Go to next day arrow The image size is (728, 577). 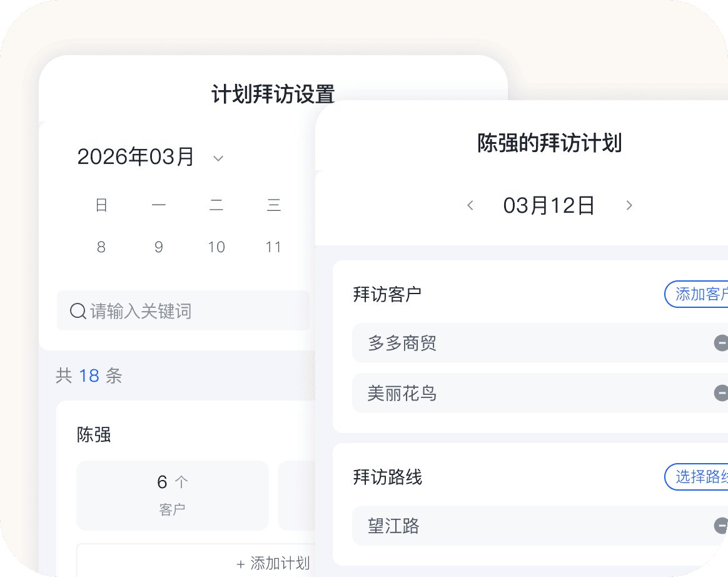pyautogui.click(x=629, y=205)
